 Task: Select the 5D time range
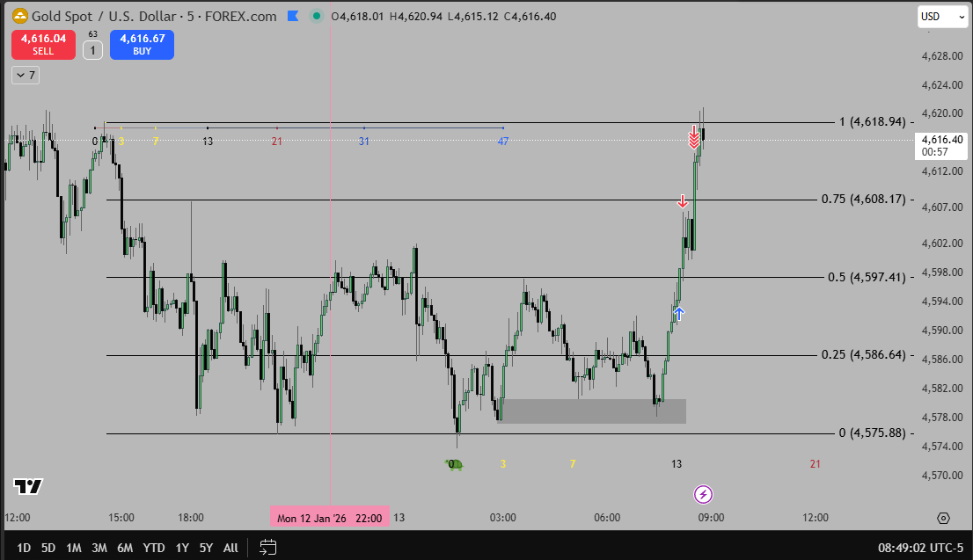(48, 548)
